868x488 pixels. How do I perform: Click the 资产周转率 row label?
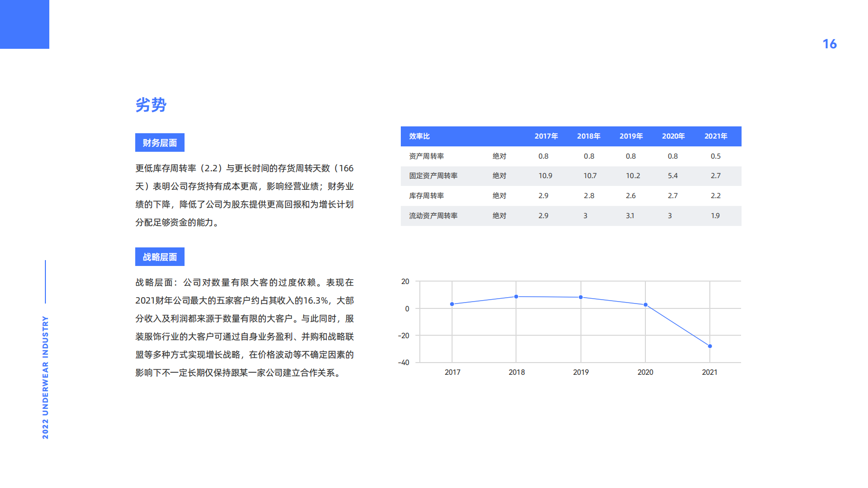tap(426, 156)
